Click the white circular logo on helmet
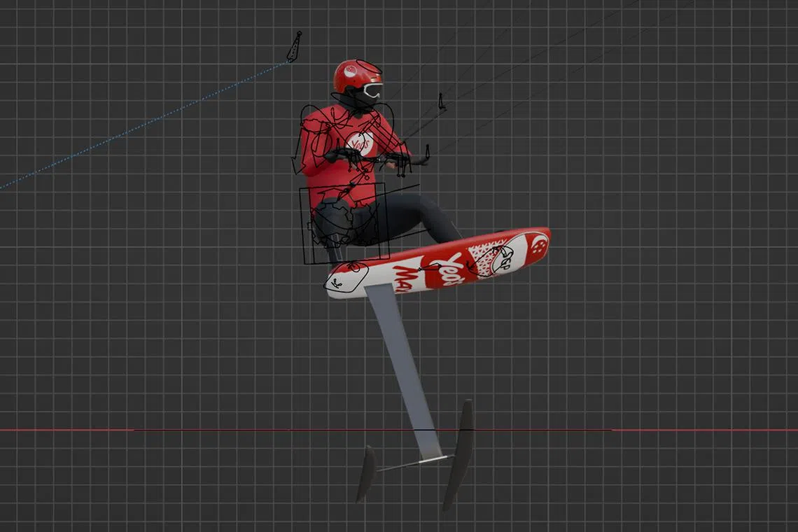Image resolution: width=798 pixels, height=532 pixels. point(349,71)
